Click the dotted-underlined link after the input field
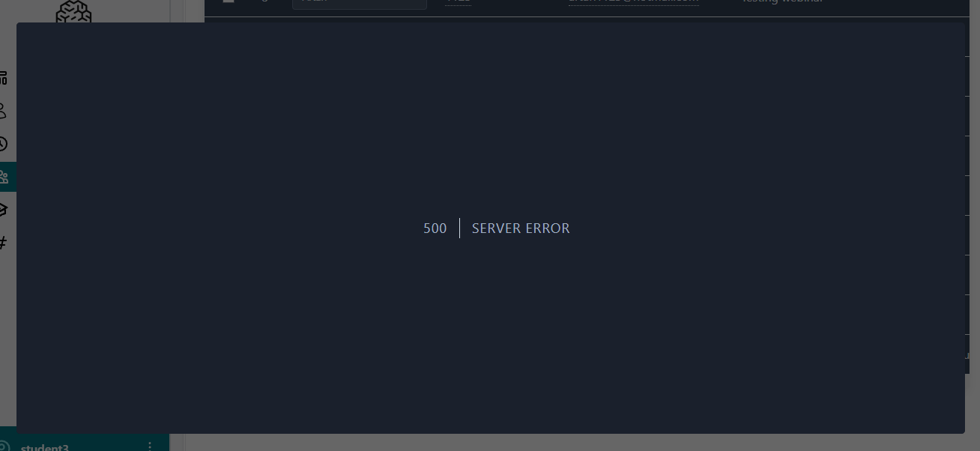Image resolution: width=980 pixels, height=451 pixels. point(458,2)
